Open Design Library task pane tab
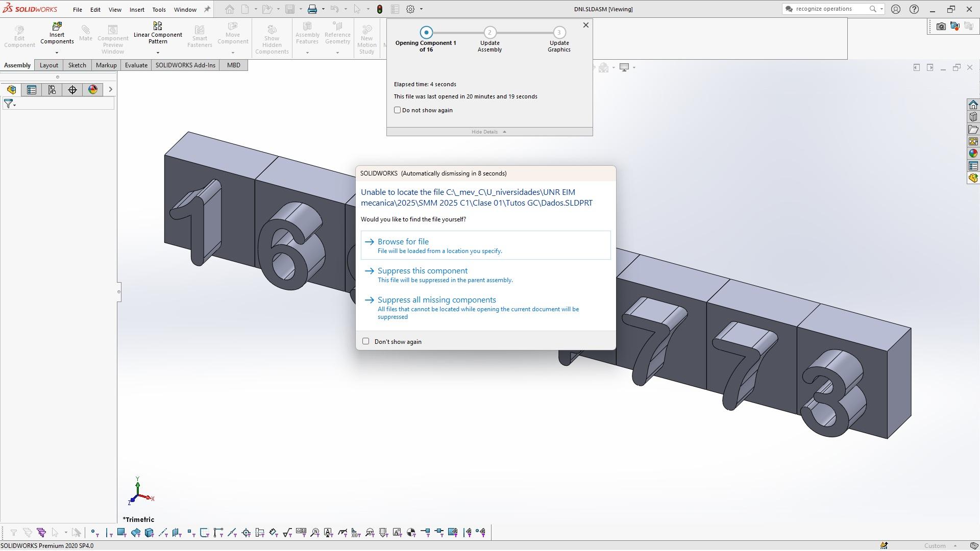The height and width of the screenshot is (551, 980). point(973,117)
